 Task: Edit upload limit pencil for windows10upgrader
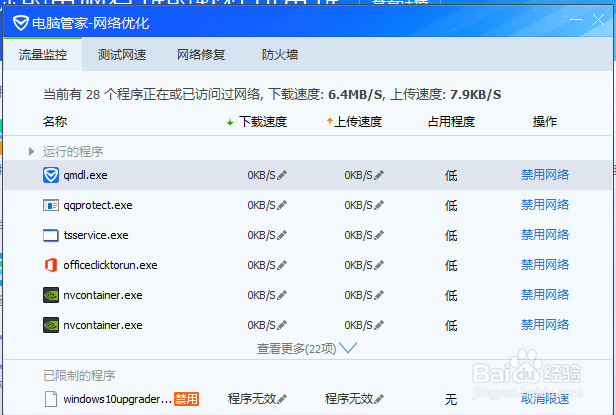tap(379, 399)
